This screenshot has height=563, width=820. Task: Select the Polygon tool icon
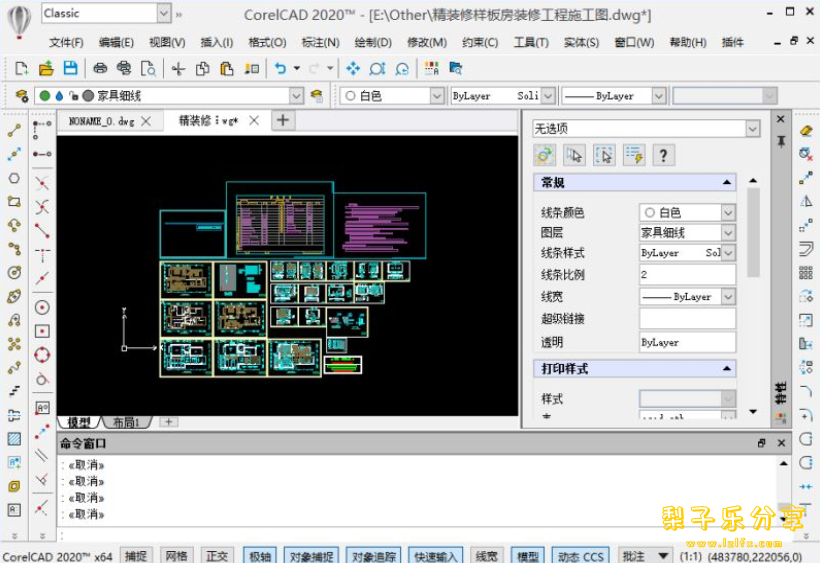coord(14,178)
